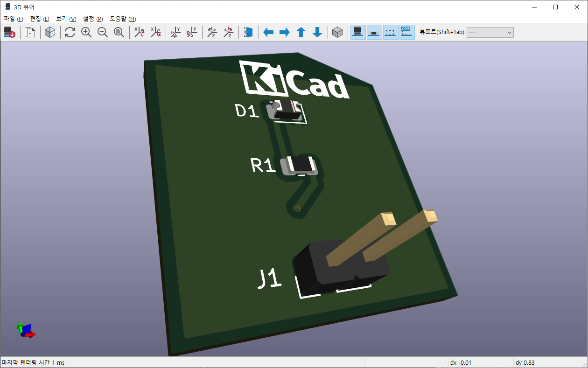
Task: Open the 설정 menu
Action: click(x=93, y=19)
